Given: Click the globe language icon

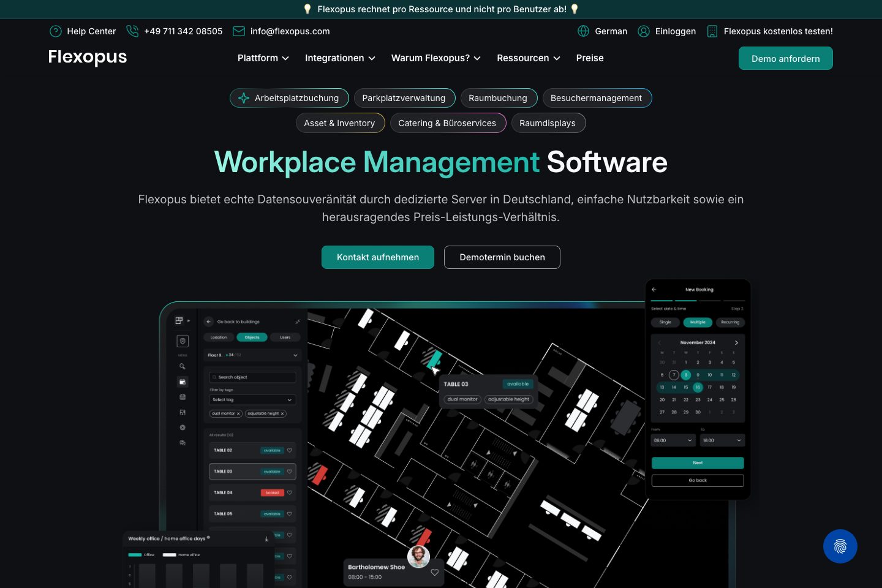Looking at the screenshot, I should (584, 31).
